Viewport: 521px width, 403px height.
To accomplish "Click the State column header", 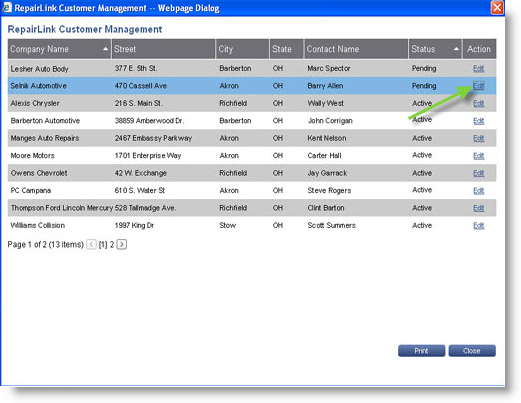I will [x=286, y=49].
